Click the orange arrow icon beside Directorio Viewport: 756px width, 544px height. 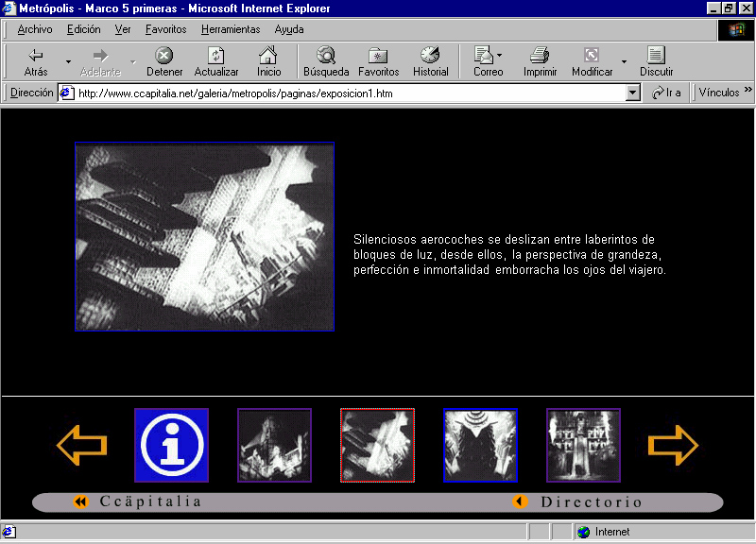pyautogui.click(x=521, y=501)
